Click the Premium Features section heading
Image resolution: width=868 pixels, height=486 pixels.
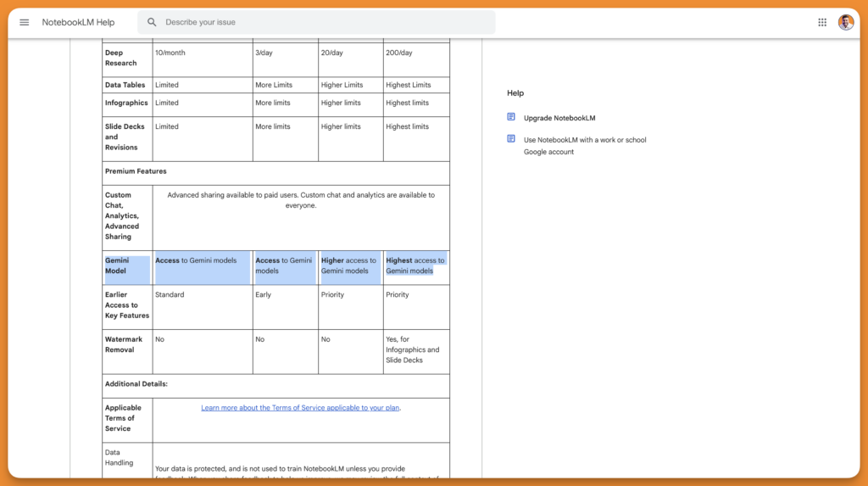136,171
